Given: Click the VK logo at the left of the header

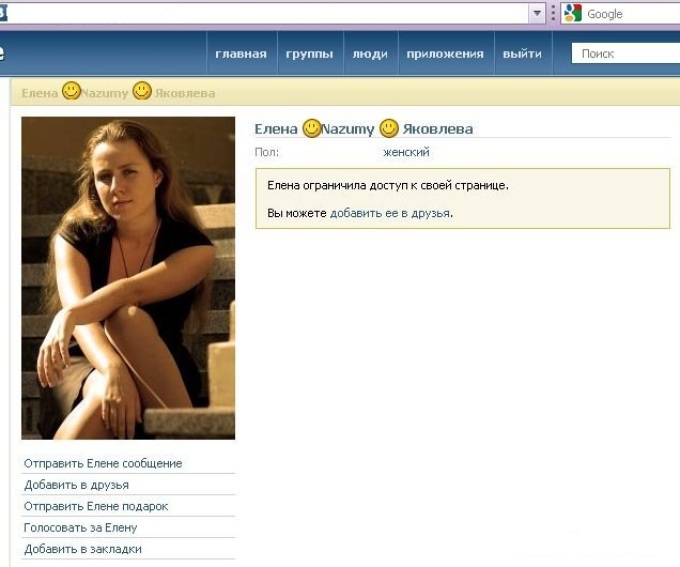Looking at the screenshot, I should (2, 53).
